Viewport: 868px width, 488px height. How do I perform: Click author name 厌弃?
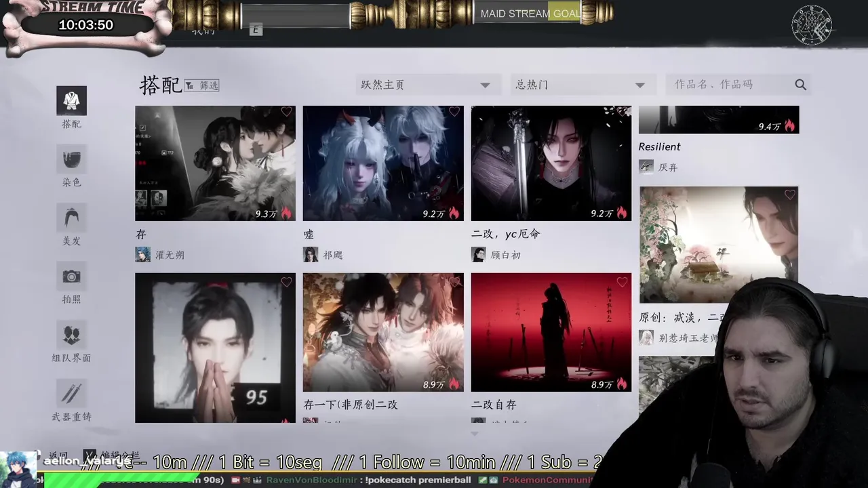coord(668,167)
